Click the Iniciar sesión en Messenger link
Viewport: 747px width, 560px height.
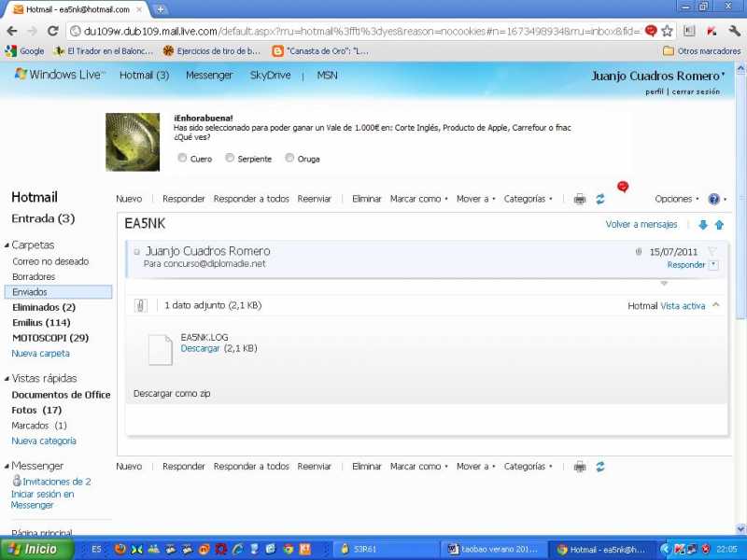tap(42, 499)
